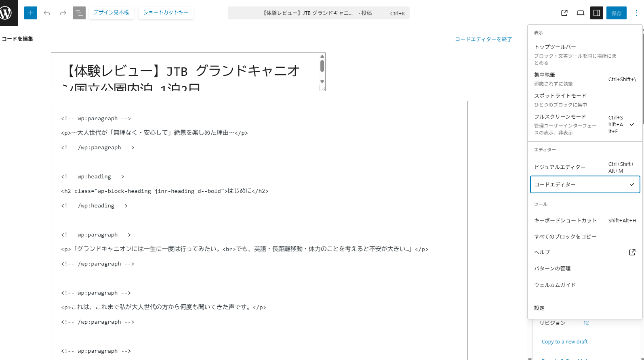Click the Save button
The width and height of the screenshot is (644, 360).
point(616,13)
